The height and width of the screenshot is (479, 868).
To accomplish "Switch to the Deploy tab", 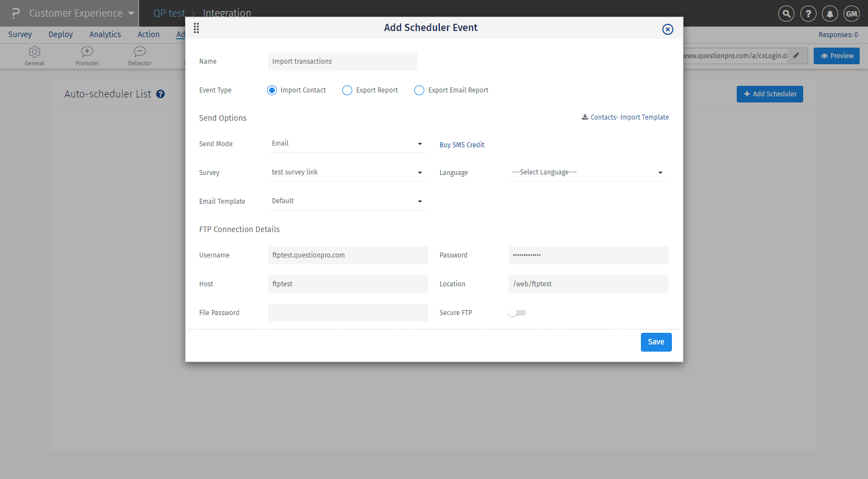I will pyautogui.click(x=60, y=34).
